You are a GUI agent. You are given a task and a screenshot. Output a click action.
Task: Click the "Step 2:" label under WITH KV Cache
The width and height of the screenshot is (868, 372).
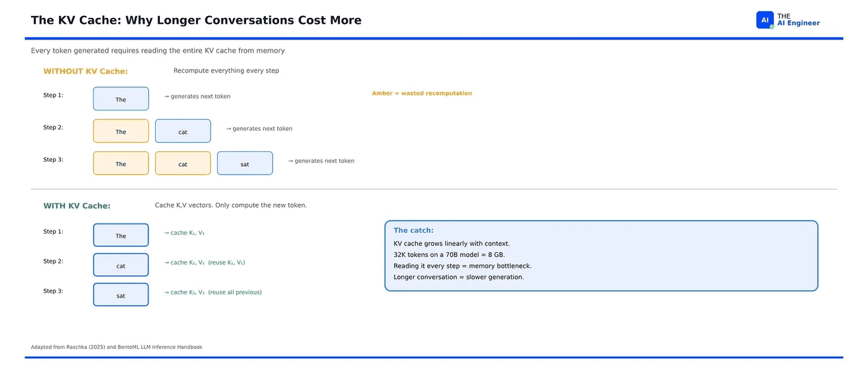click(x=53, y=262)
